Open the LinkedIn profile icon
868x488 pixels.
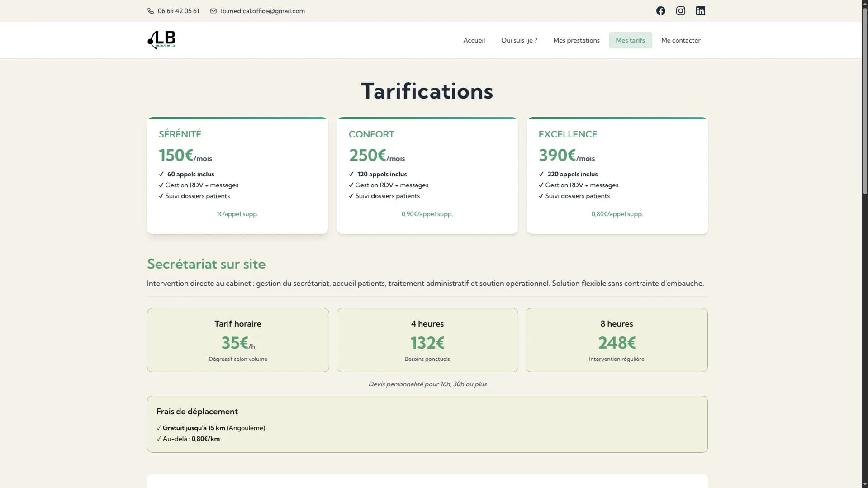pos(701,11)
